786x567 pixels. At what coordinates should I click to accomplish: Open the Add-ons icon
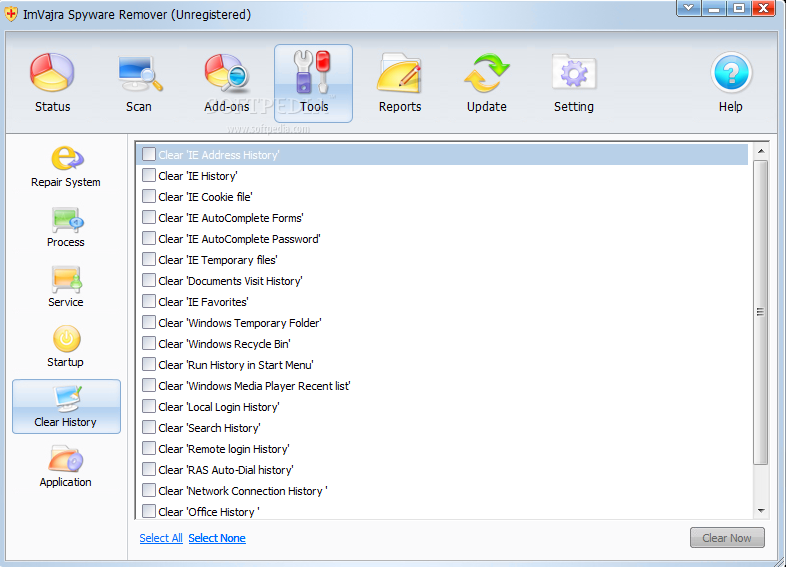coord(226,74)
